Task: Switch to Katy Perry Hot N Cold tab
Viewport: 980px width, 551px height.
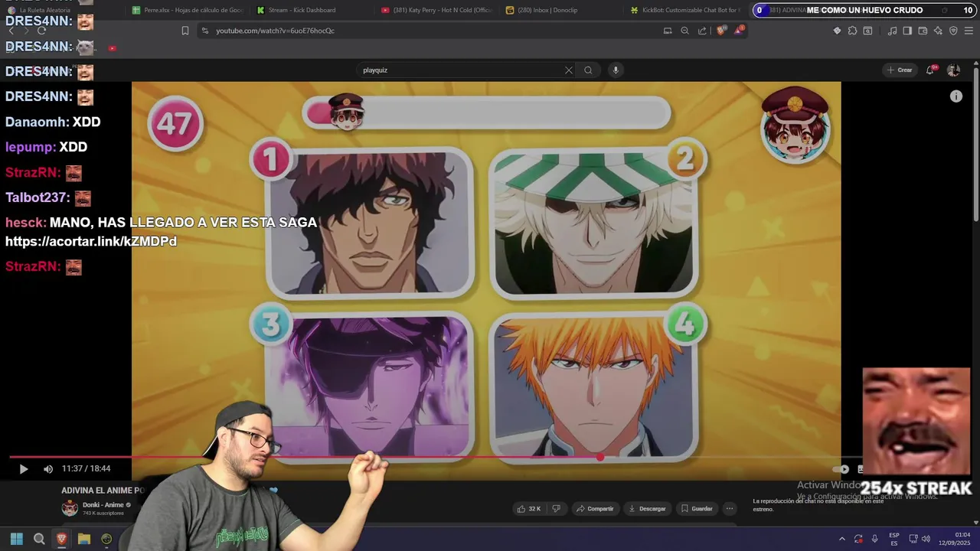Action: tap(437, 10)
